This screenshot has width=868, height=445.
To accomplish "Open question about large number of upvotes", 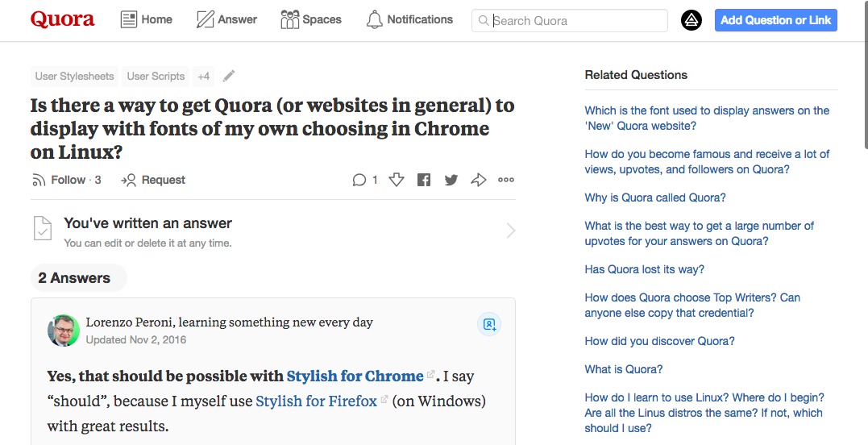I will [x=700, y=234].
